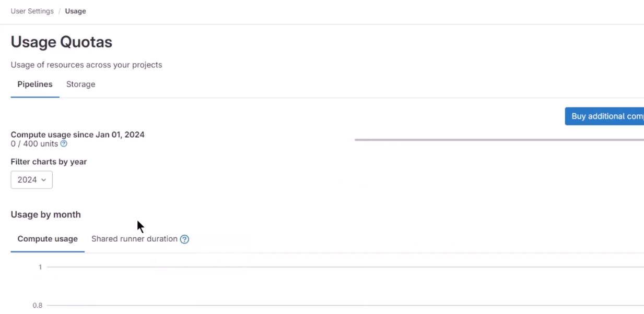
Task: Open the Shared runner duration tab
Action: [134, 239]
